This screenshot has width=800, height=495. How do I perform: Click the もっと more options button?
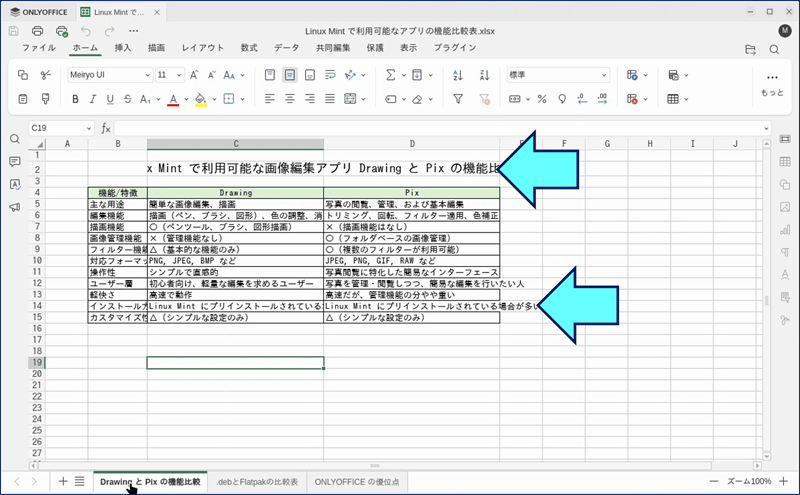(772, 84)
